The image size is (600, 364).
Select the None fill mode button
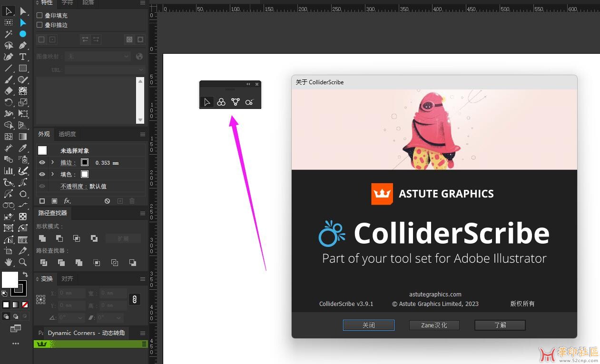tap(25, 305)
